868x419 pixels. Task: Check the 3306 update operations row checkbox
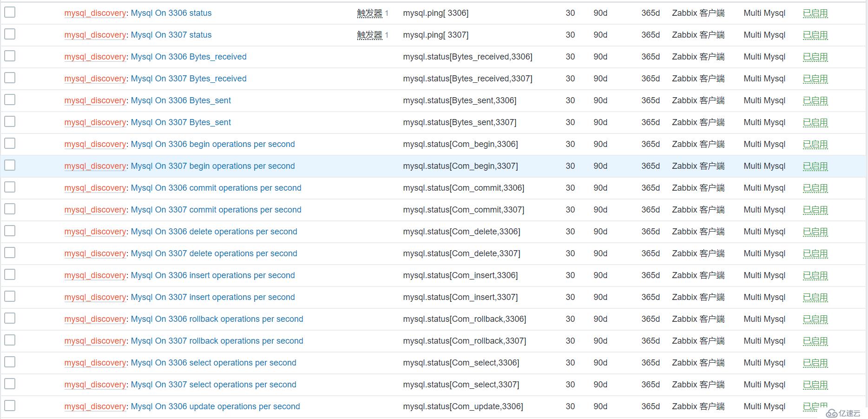coord(10,406)
